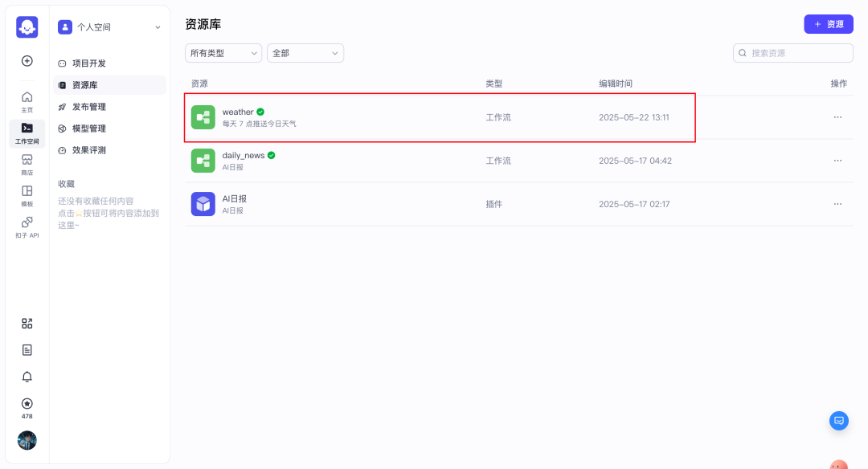Click the blue chat support icon
The width and height of the screenshot is (868, 469).
(x=839, y=420)
